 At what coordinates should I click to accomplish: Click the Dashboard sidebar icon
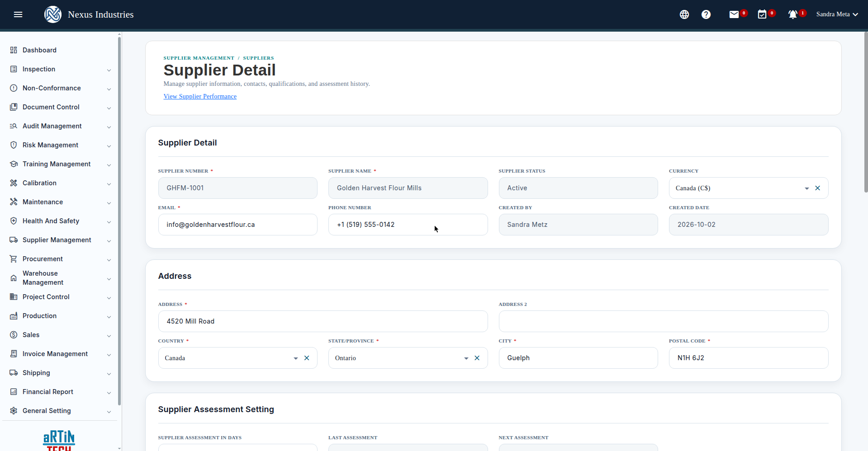(14, 50)
